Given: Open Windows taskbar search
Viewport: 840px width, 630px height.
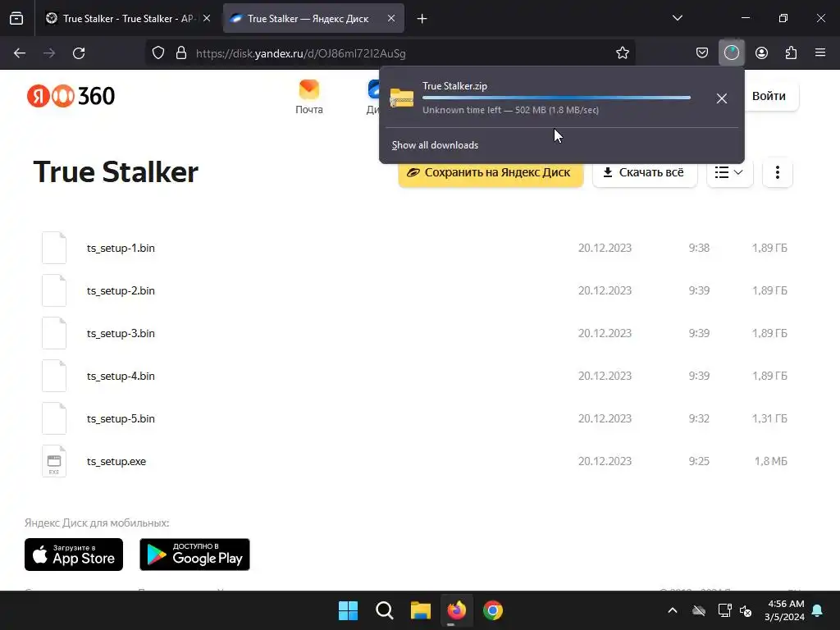Looking at the screenshot, I should [384, 610].
